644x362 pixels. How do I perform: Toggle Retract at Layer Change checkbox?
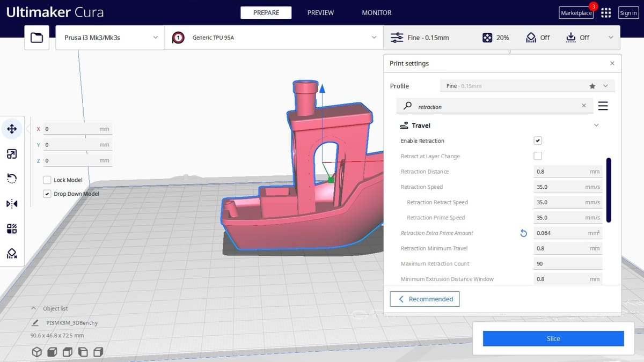pyautogui.click(x=538, y=156)
